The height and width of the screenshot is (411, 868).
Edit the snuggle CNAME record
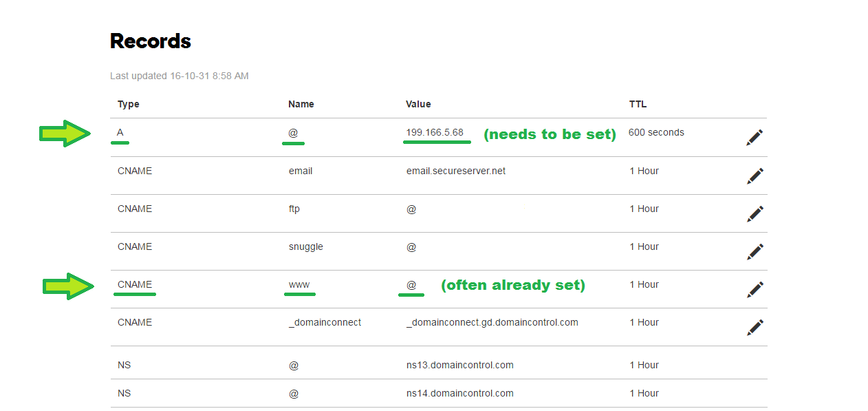[x=755, y=252]
